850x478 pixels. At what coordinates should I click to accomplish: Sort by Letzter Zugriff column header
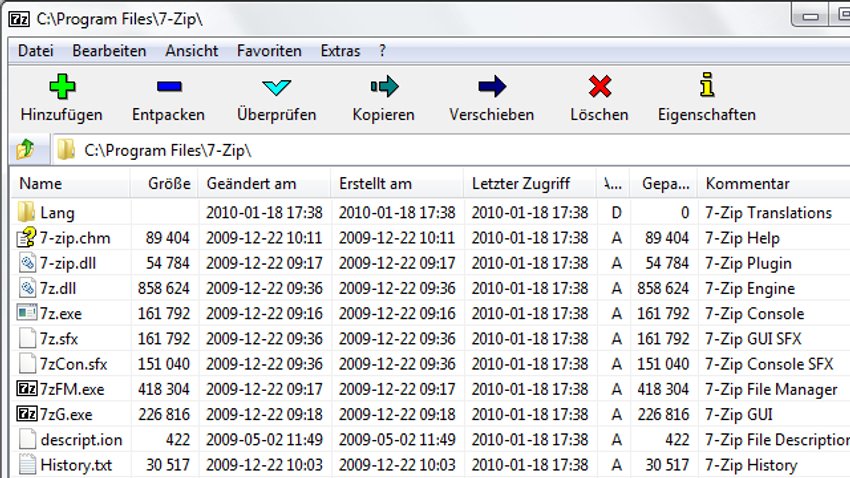click(x=530, y=184)
